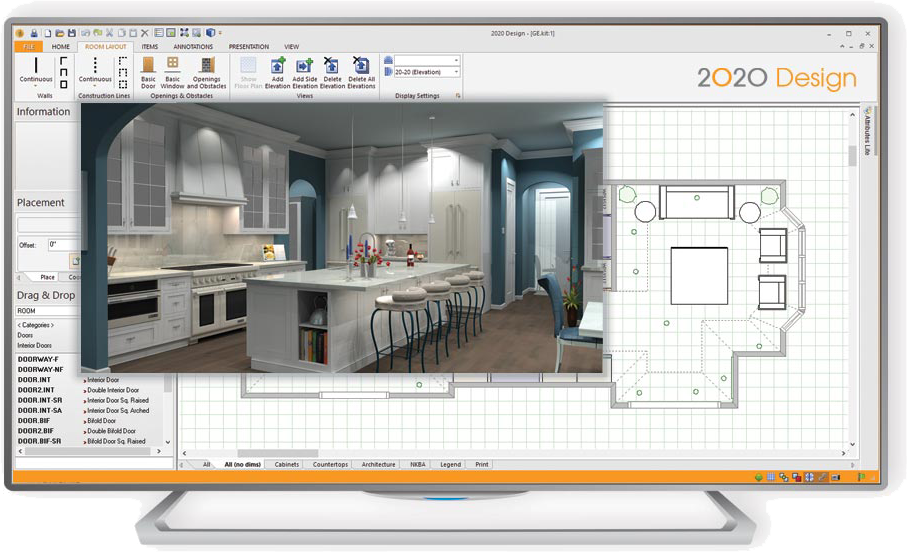The height and width of the screenshot is (552, 907).
Task: Switch to the ITEMS ribbon tab
Action: tap(150, 47)
